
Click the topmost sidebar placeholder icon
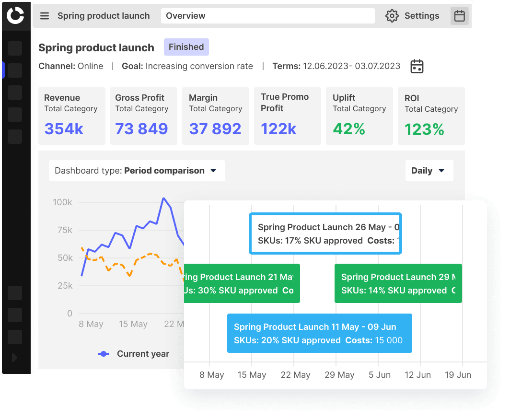click(15, 48)
